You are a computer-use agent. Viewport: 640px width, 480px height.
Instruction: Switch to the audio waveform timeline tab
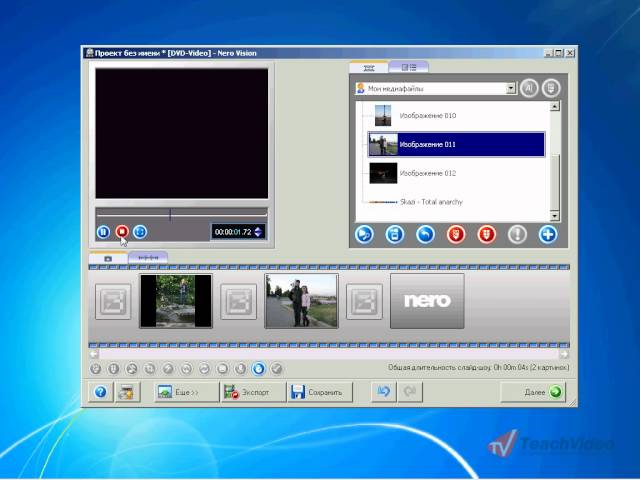point(148,258)
